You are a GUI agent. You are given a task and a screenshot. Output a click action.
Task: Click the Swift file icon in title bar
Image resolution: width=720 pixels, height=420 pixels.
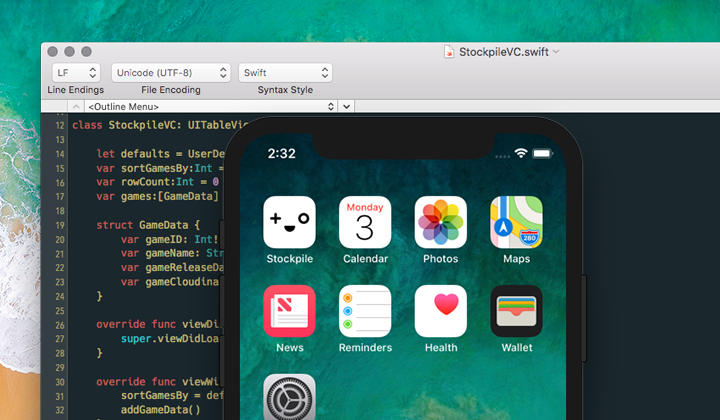(449, 52)
